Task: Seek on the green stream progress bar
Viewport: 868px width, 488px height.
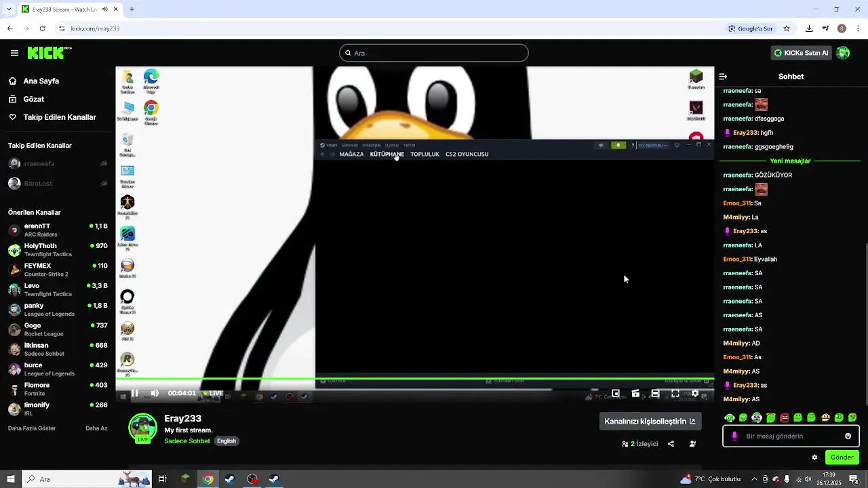Action: point(414,378)
